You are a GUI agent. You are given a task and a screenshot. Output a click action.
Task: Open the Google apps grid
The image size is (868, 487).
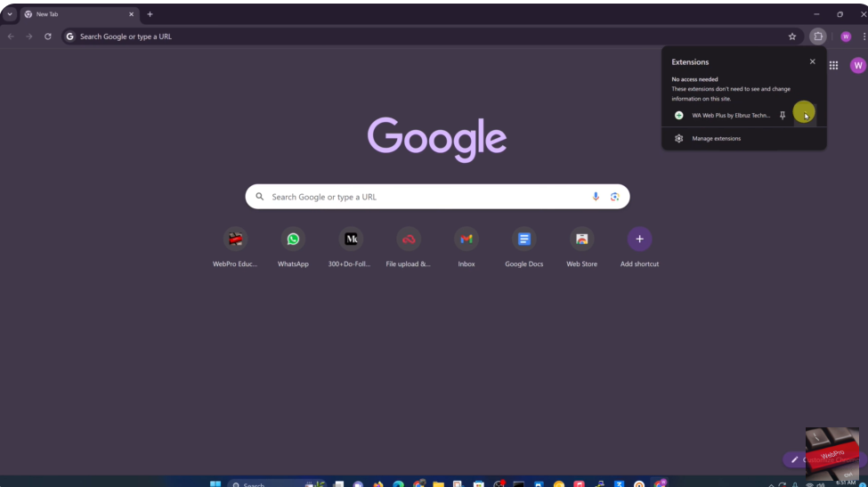833,65
